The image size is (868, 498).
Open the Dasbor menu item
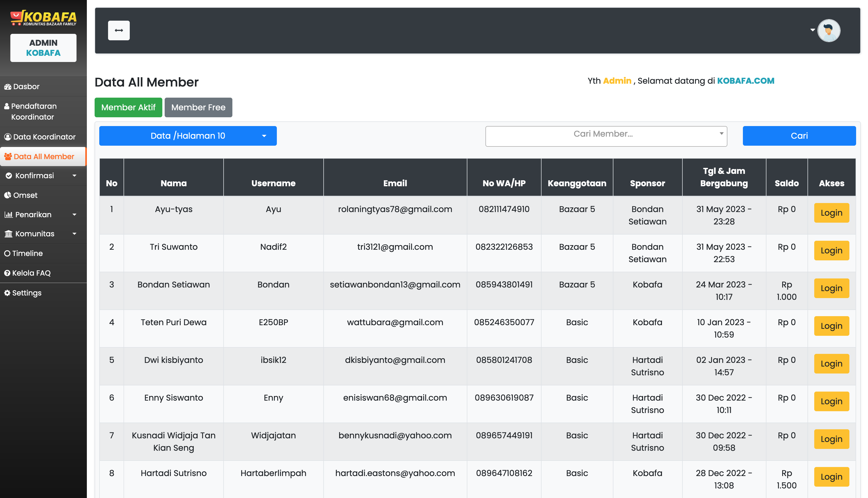click(x=43, y=87)
